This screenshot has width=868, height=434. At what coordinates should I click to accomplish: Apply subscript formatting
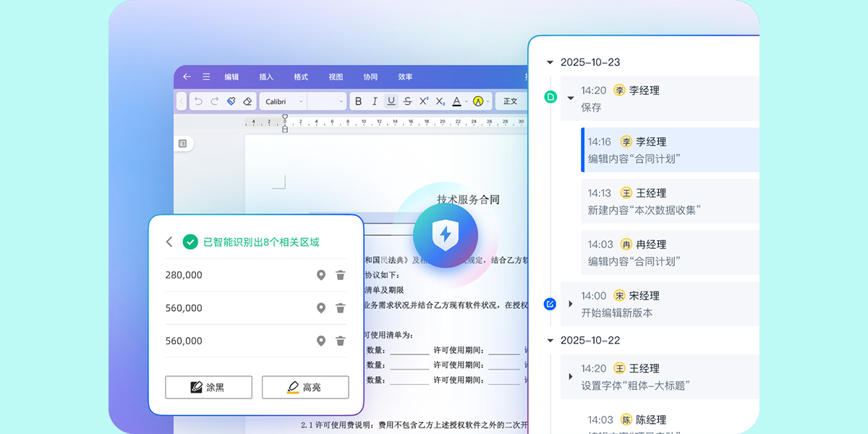[440, 101]
